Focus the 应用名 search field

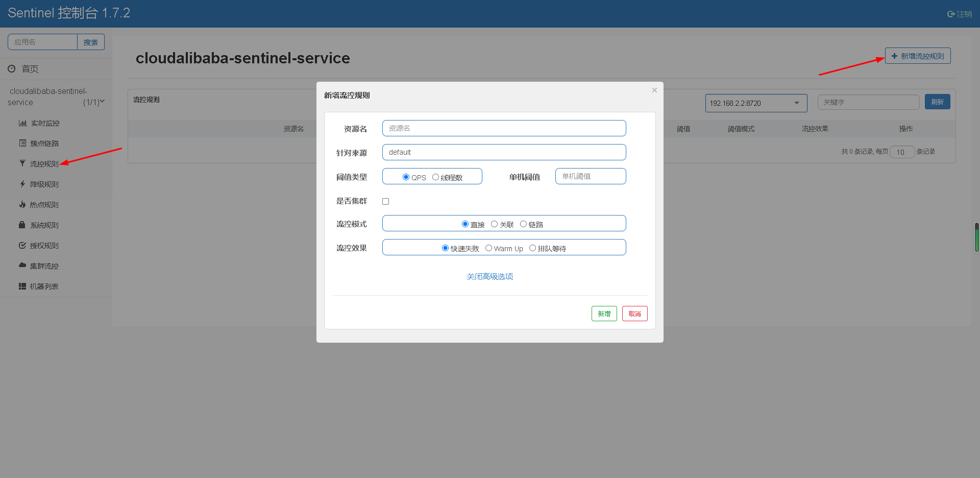(42, 42)
